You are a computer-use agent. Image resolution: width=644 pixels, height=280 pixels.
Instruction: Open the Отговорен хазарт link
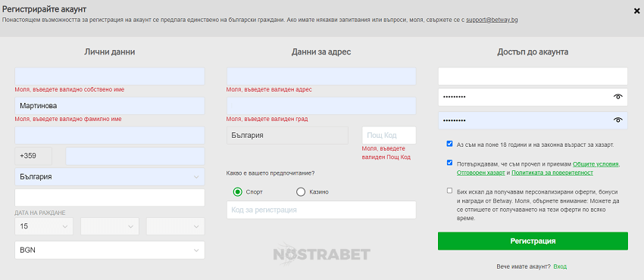pos(480,173)
